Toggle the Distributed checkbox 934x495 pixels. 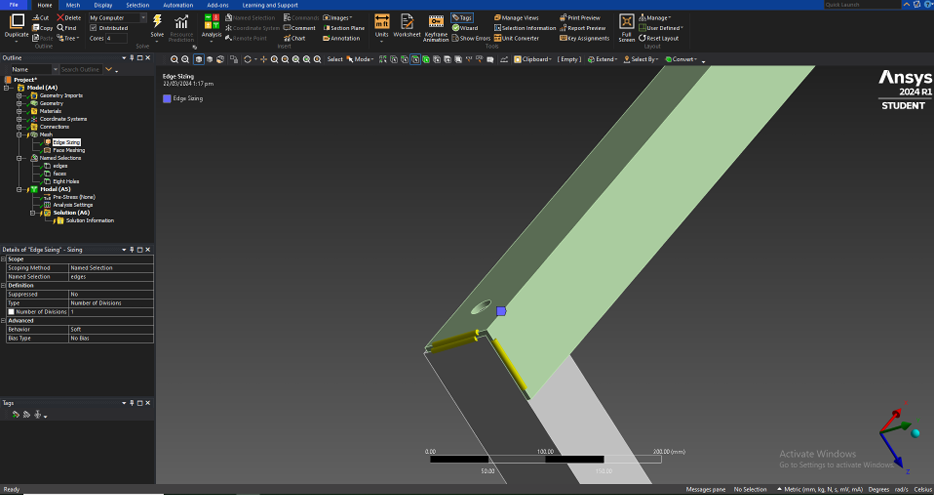coord(94,28)
